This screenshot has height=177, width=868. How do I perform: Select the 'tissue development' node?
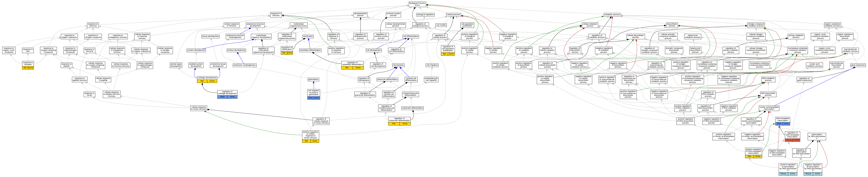211,36
